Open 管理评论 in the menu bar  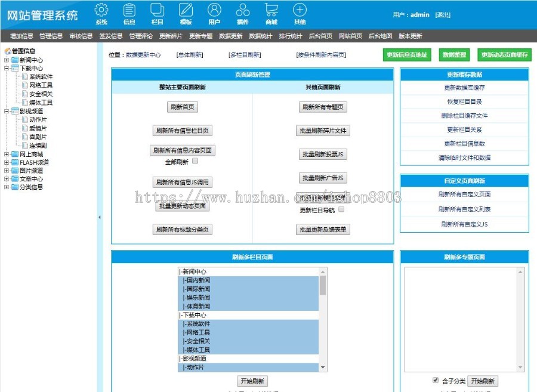pos(141,36)
